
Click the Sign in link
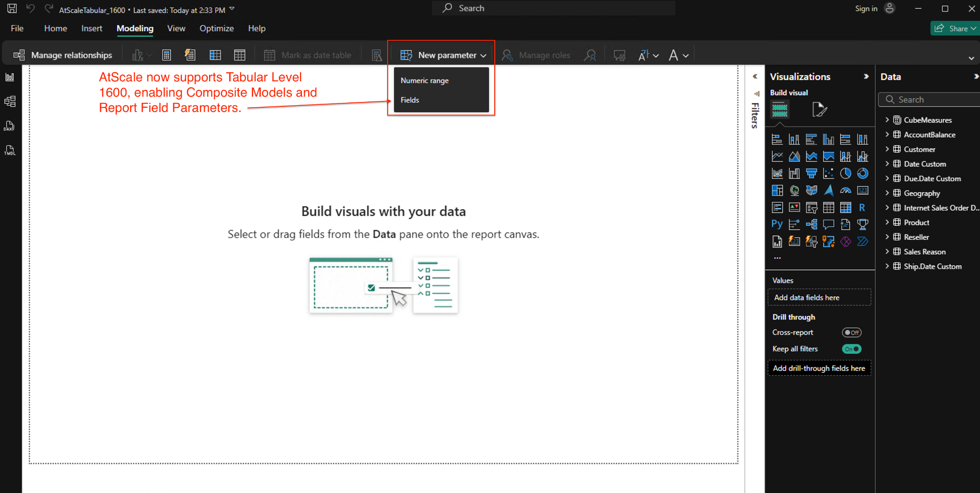coord(866,9)
